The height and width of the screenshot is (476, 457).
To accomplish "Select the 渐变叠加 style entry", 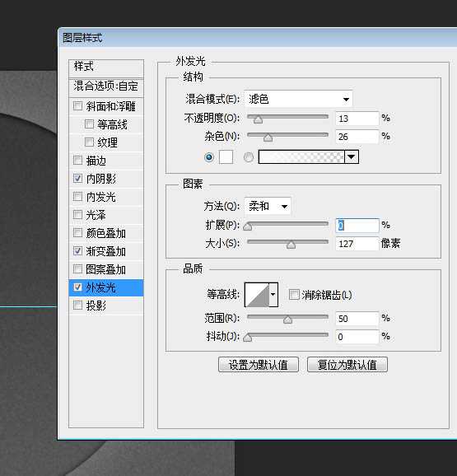I will click(106, 251).
